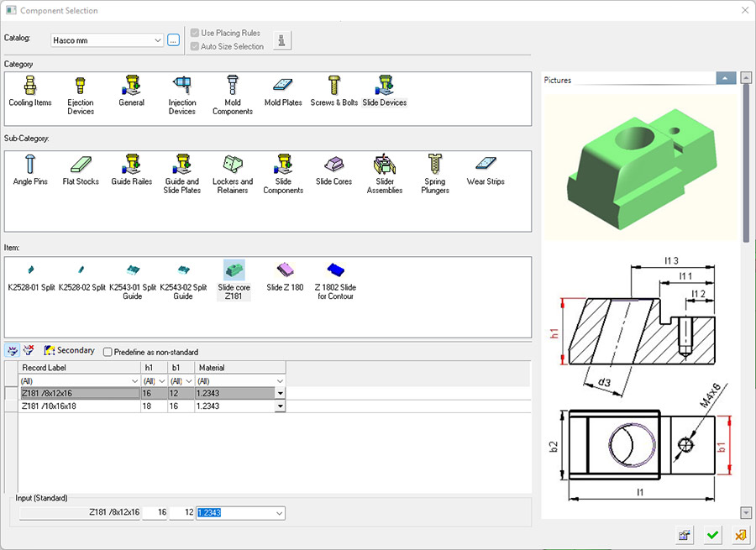Select Guide Railes sub-category
756x550 pixels.
[131, 170]
